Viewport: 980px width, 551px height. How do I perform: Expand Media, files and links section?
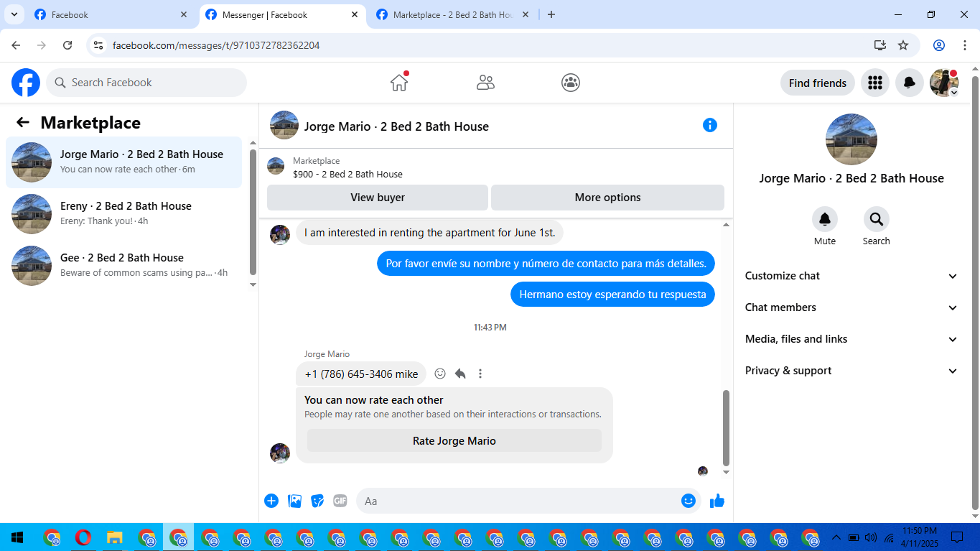851,339
